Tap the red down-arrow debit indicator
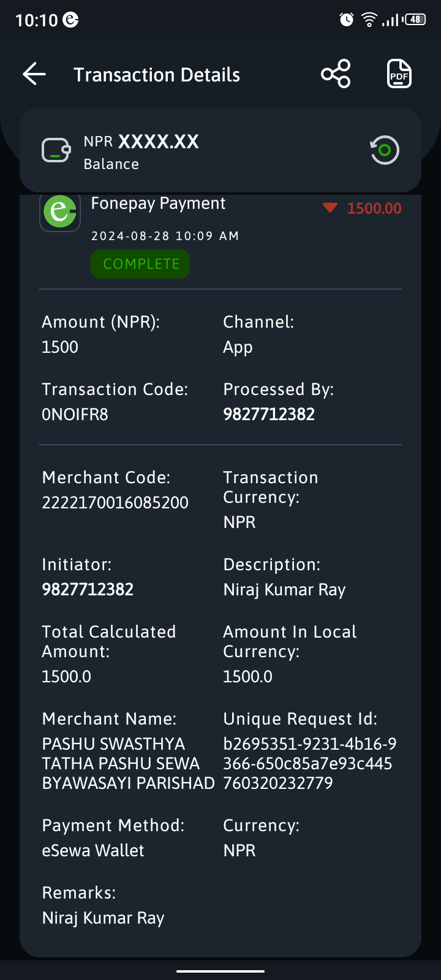This screenshot has height=980, width=441. tap(330, 208)
